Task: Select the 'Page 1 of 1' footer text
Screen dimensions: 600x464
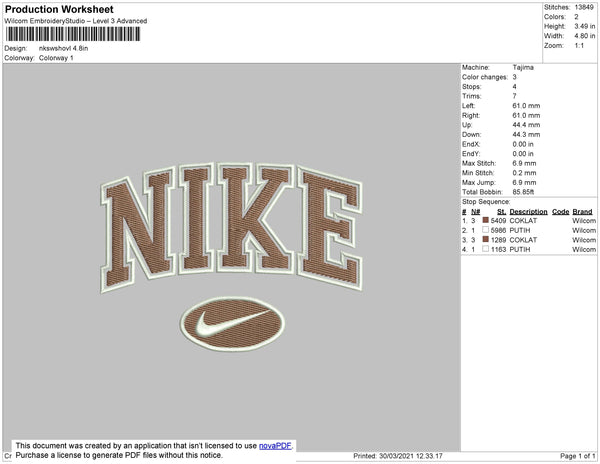Action: coord(578,456)
